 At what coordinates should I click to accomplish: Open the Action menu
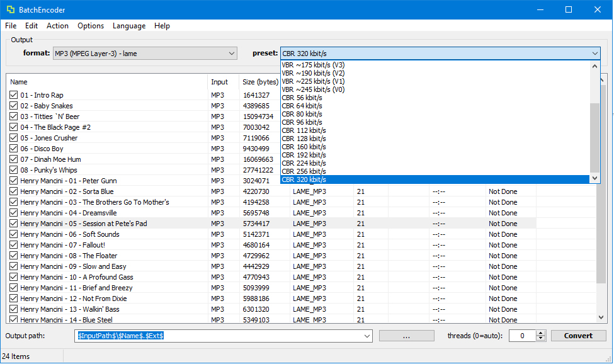57,26
